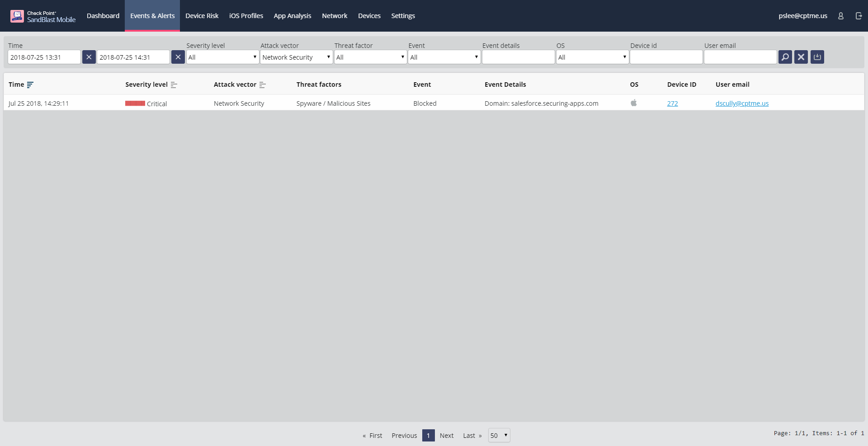
Task: Click pslee@cptme.us account name
Action: (803, 16)
